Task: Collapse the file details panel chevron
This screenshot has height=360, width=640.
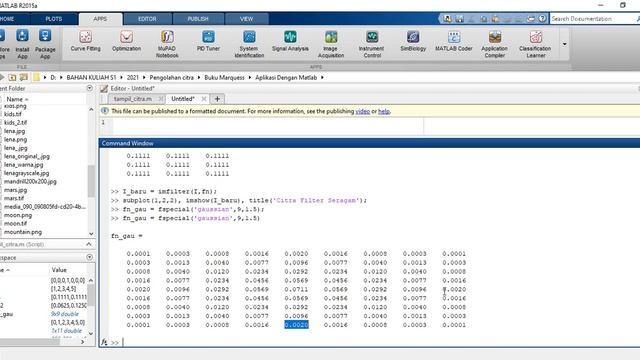Action: 89,244
